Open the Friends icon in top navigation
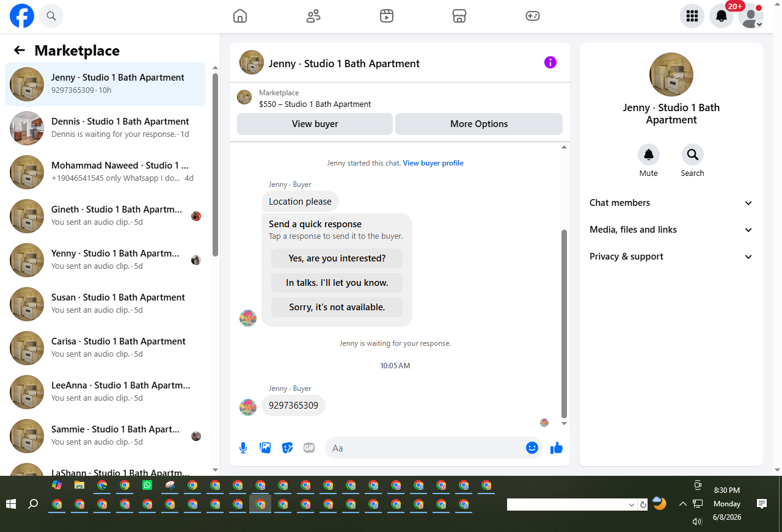The image size is (782, 532). [313, 16]
